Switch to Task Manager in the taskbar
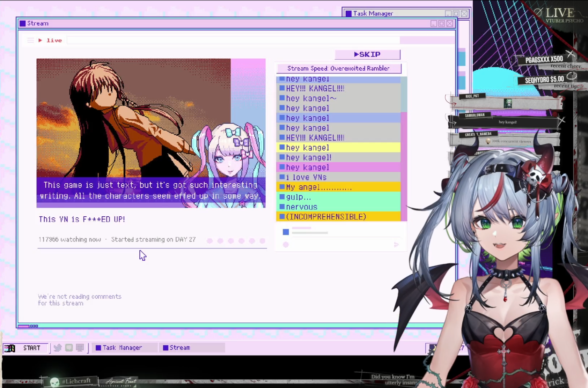The width and height of the screenshot is (588, 388). (x=124, y=348)
